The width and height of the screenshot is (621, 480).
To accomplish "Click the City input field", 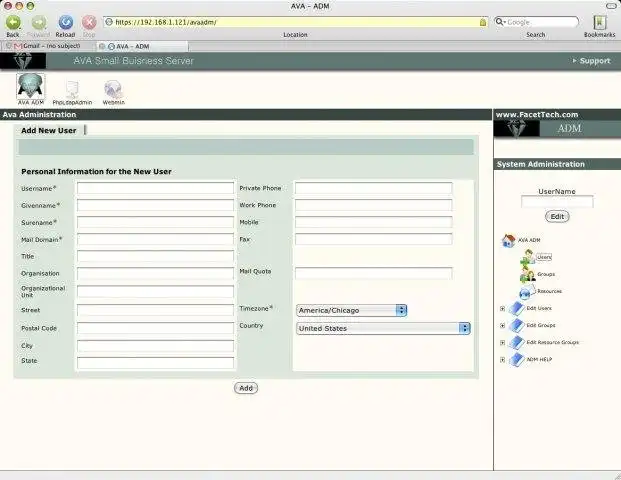I will pyautogui.click(x=155, y=346).
